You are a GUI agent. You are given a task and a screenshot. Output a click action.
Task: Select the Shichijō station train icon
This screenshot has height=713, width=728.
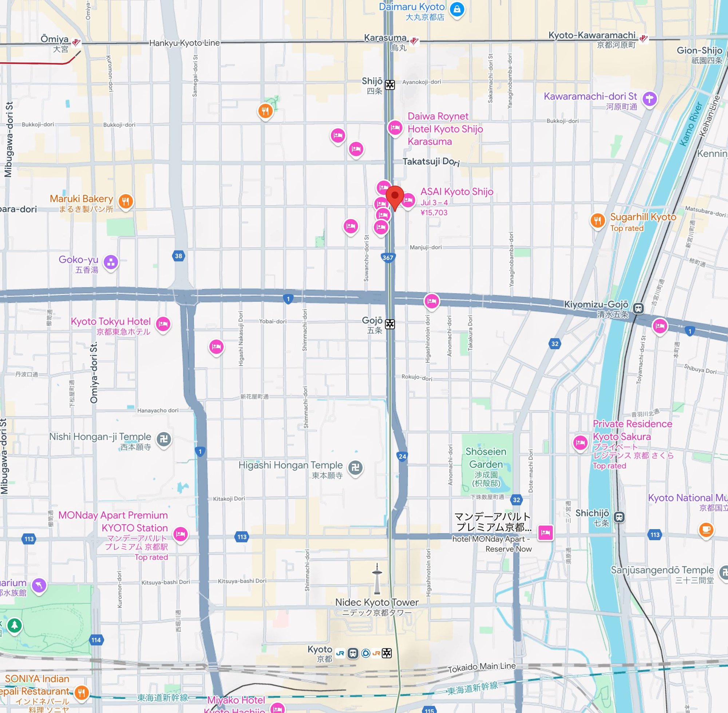(620, 517)
